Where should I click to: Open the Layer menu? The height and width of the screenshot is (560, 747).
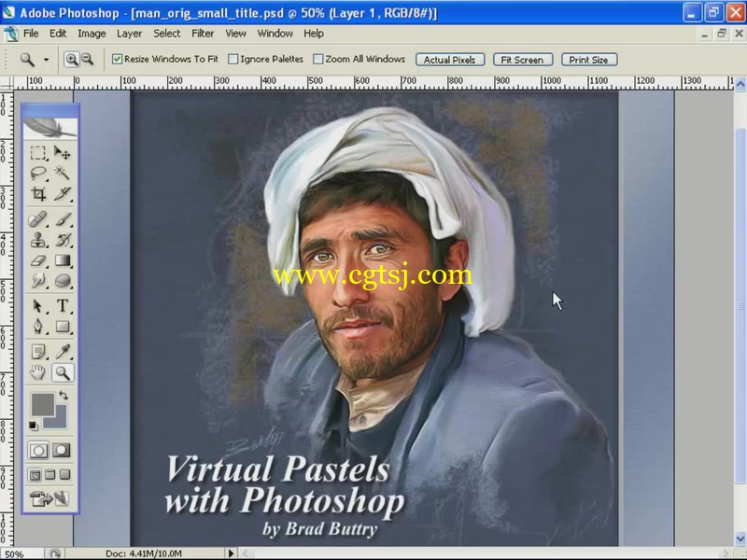point(129,34)
